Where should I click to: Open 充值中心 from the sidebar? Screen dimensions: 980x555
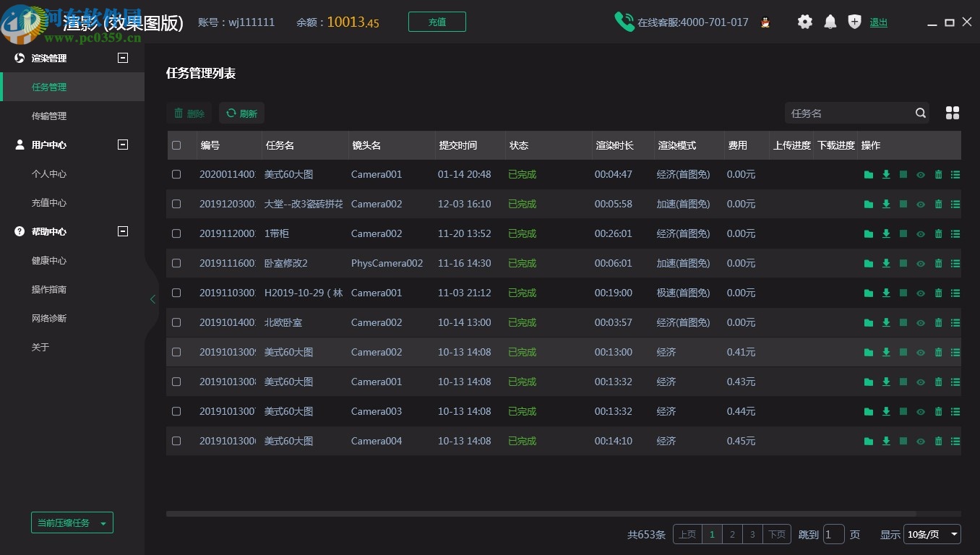click(49, 202)
